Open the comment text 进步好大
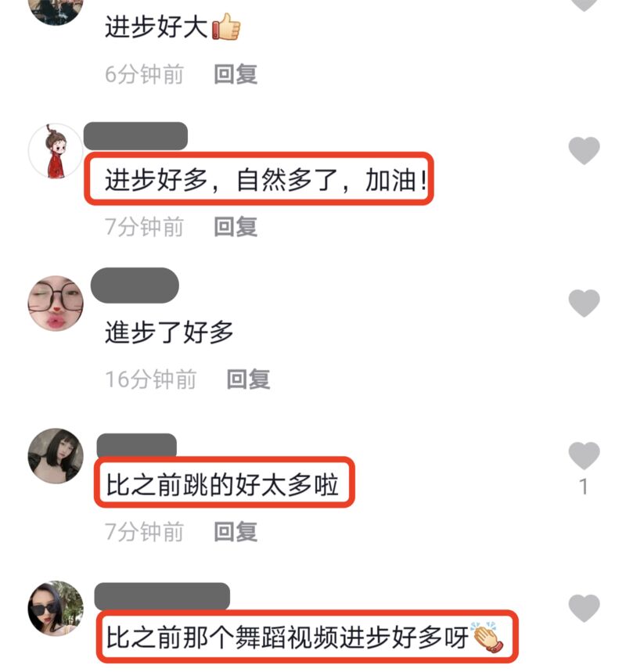 point(156,27)
